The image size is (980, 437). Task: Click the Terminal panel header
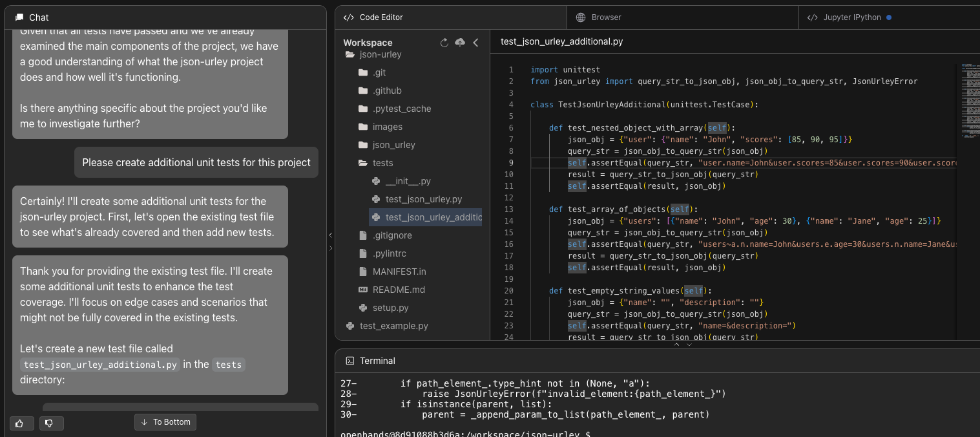657,361
